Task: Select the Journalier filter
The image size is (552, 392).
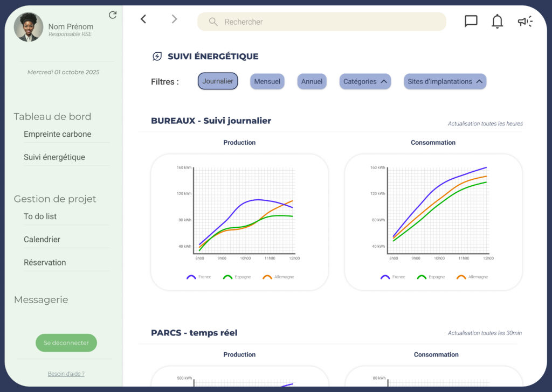Action: coord(218,81)
